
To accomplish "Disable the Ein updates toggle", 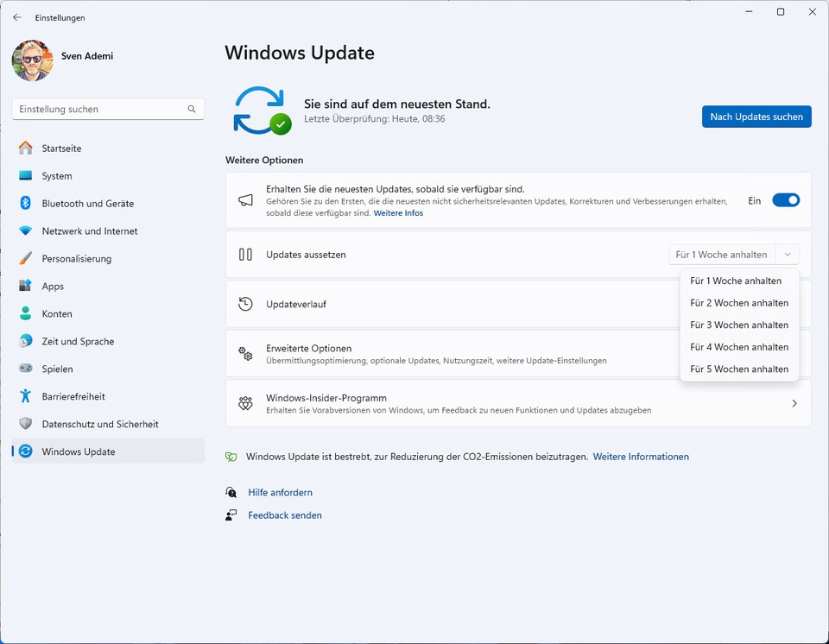I will pos(785,199).
